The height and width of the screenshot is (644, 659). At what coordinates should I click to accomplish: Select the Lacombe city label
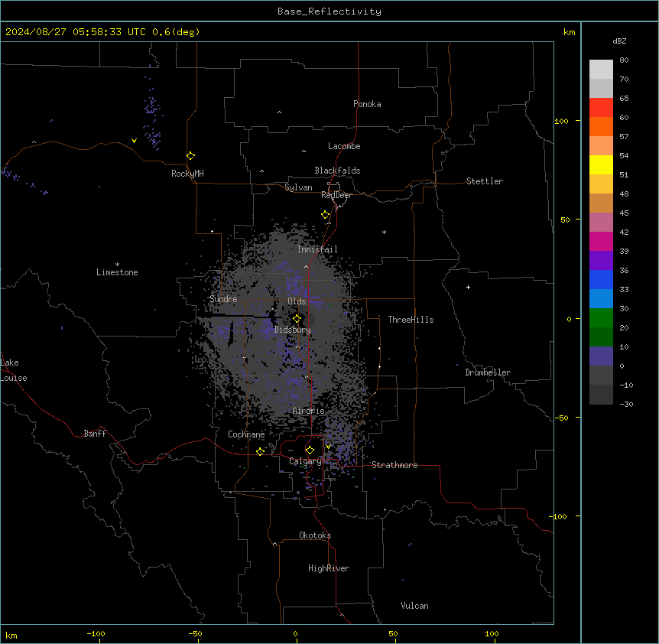[x=344, y=146]
